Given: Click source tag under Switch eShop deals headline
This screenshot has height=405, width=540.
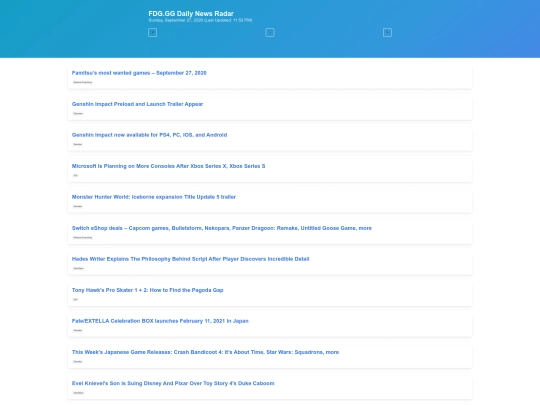Looking at the screenshot, I should [83, 237].
